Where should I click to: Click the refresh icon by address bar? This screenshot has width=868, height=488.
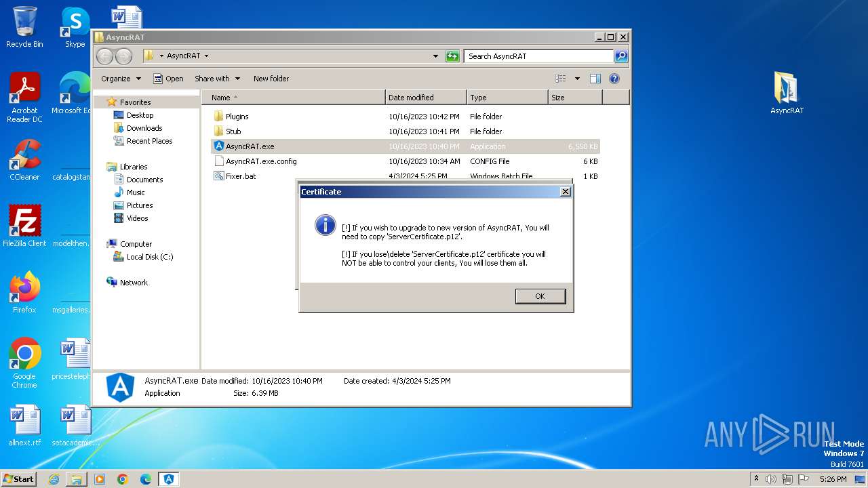tap(452, 56)
